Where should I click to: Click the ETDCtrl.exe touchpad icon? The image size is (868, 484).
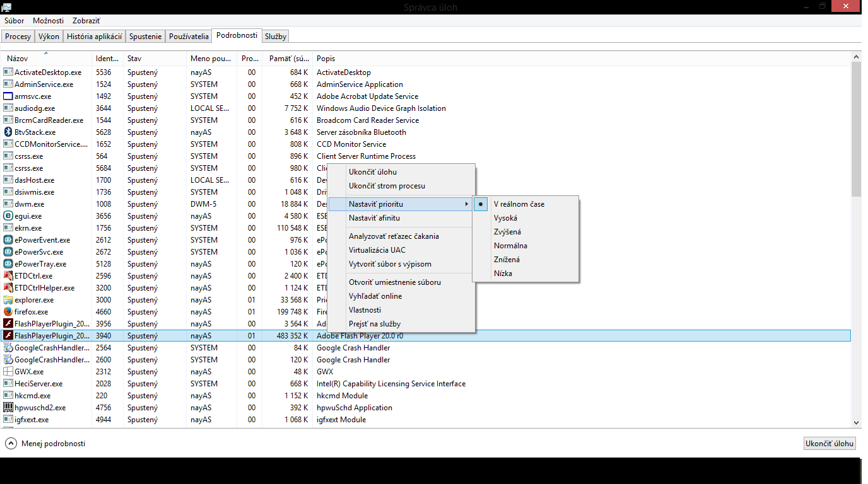(x=8, y=276)
